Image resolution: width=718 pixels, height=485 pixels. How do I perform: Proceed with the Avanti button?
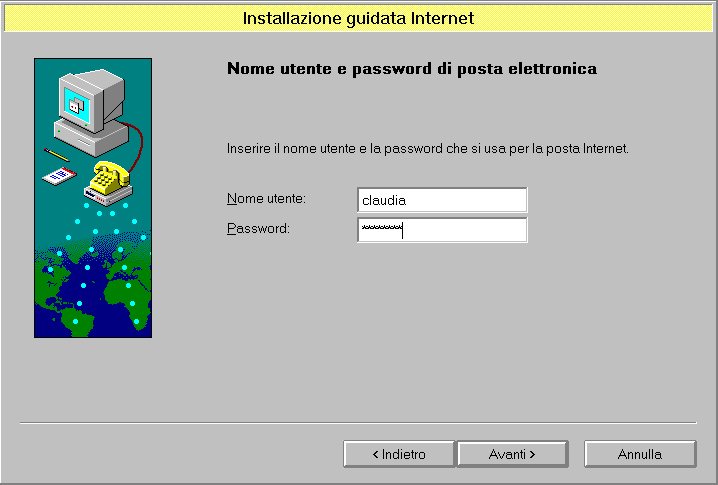coord(512,454)
